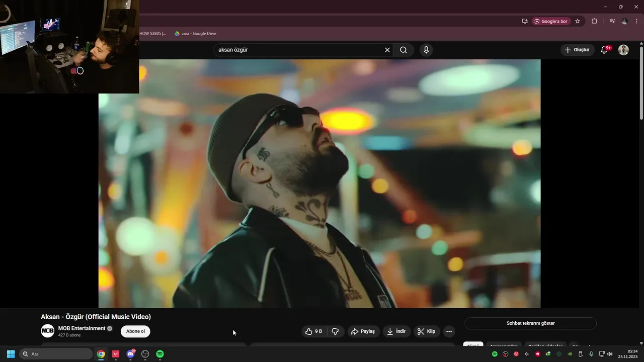Click the magnifier search button beside the query
Viewport: 644px width, 362px height.
pos(404,50)
